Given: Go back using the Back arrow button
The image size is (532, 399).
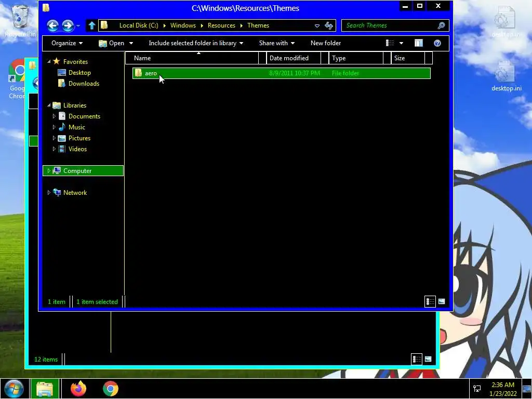Looking at the screenshot, I should coord(52,25).
